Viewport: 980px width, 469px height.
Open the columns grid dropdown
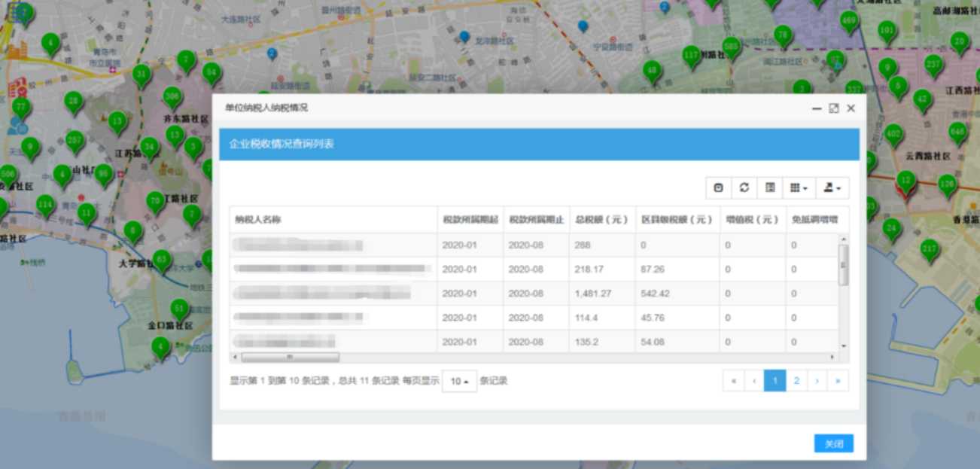click(x=799, y=187)
